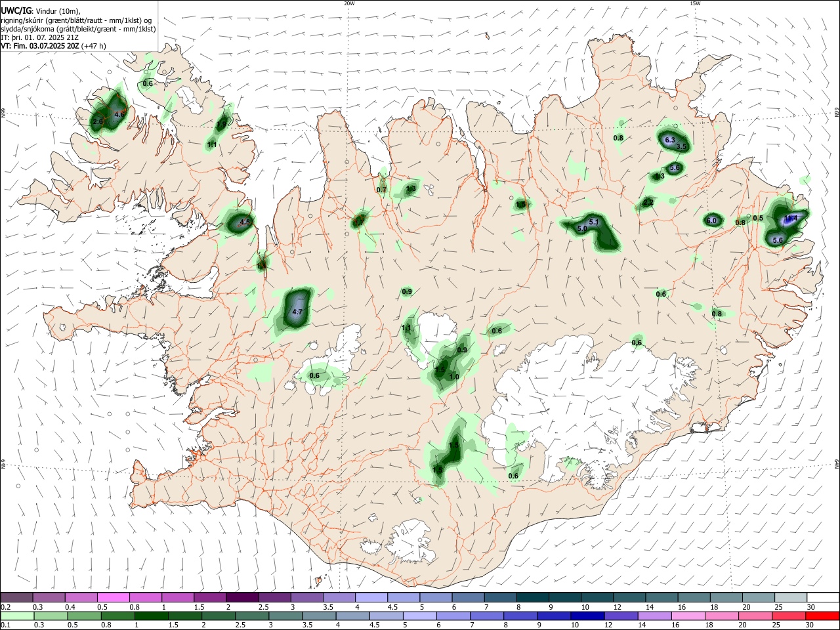Click the 4.7 precipitation value
Viewport: 840px width, 630px height.
[297, 312]
